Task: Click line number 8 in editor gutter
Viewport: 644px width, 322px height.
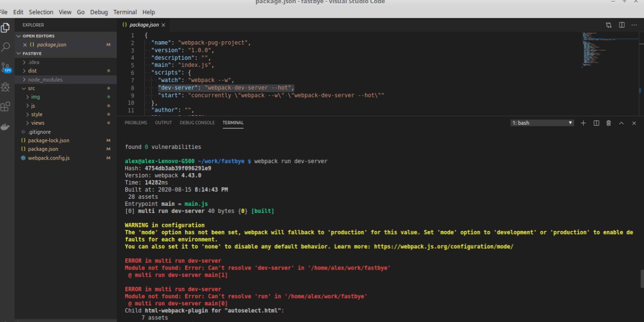Action: click(x=132, y=88)
